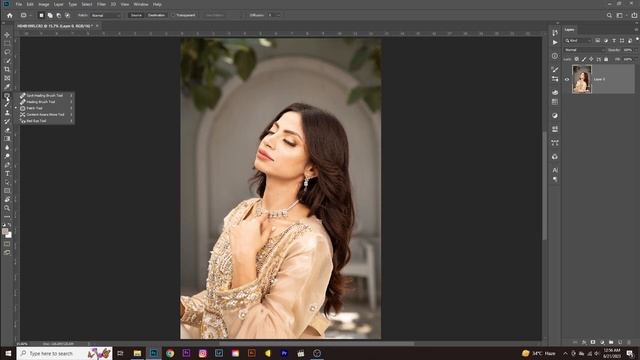The height and width of the screenshot is (360, 640).
Task: Click the foreground color swatch
Action: [5, 231]
